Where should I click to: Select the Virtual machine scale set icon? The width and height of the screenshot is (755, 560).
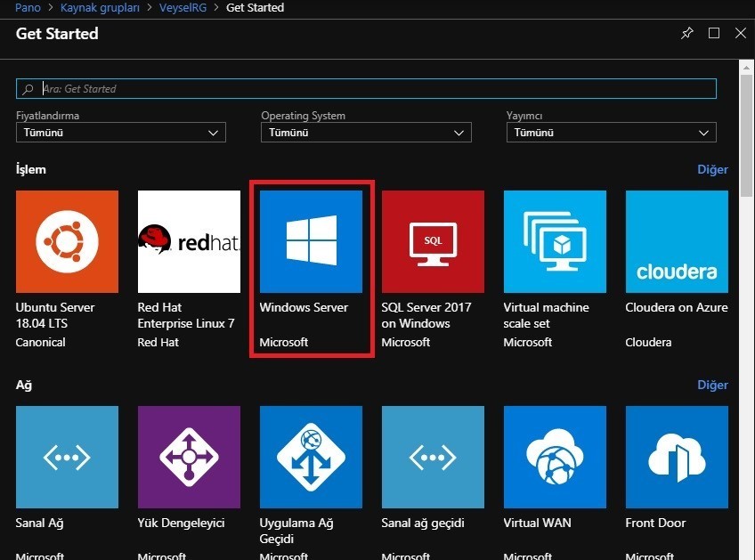[x=555, y=241]
